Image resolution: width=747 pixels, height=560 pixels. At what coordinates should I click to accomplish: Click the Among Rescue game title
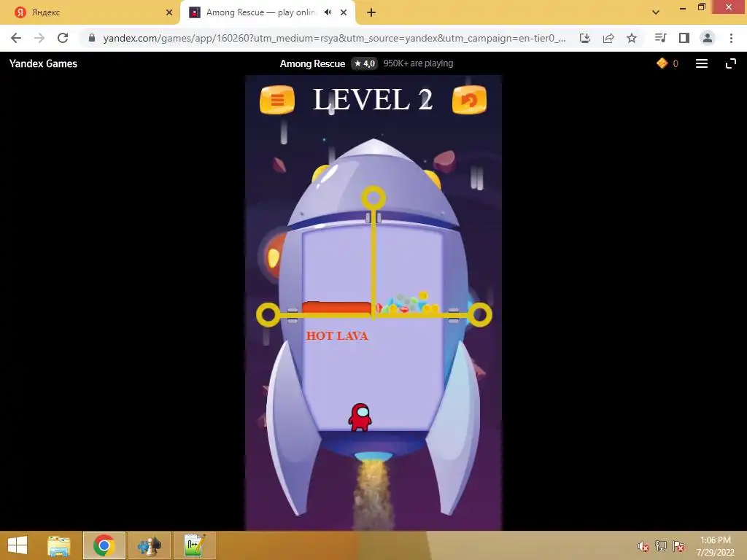(x=312, y=63)
